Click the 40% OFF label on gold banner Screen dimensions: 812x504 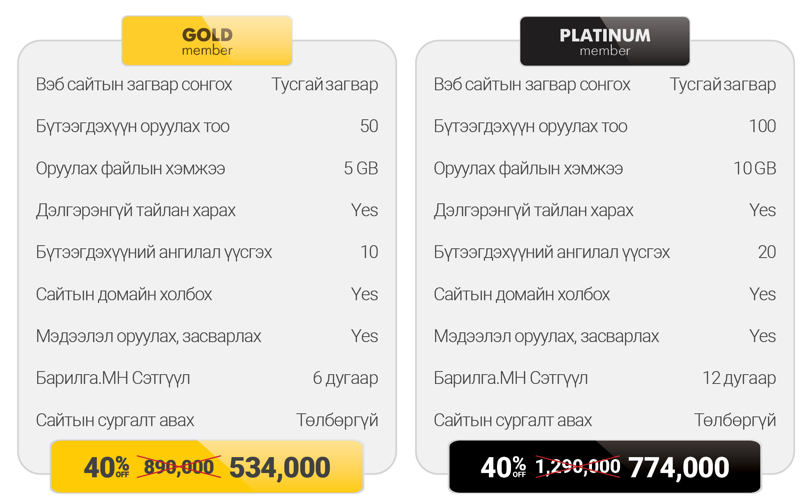106,467
